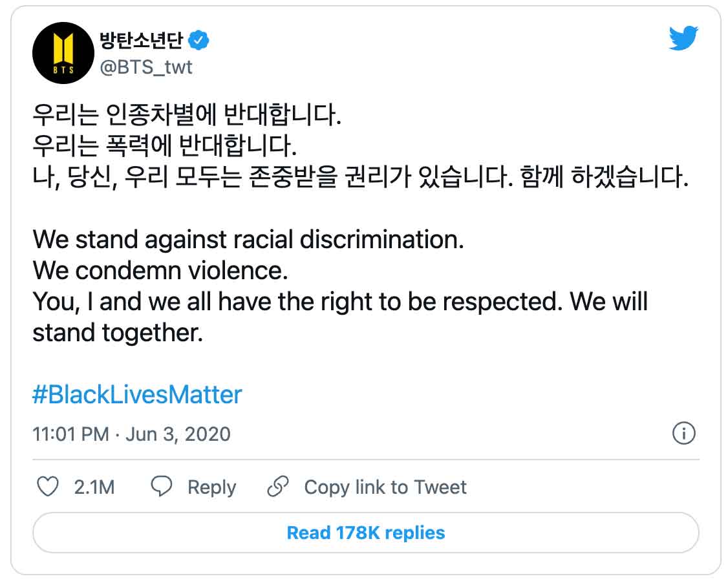Like the tweet with the heart icon

(x=48, y=487)
